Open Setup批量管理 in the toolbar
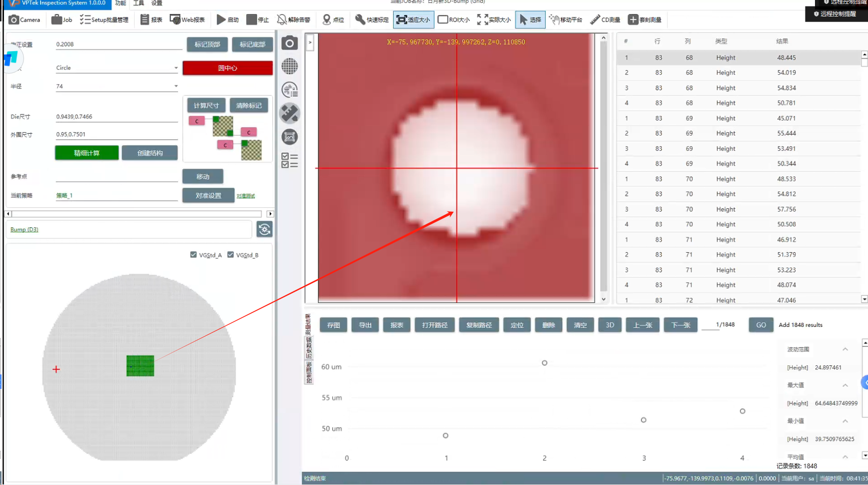 (104, 20)
